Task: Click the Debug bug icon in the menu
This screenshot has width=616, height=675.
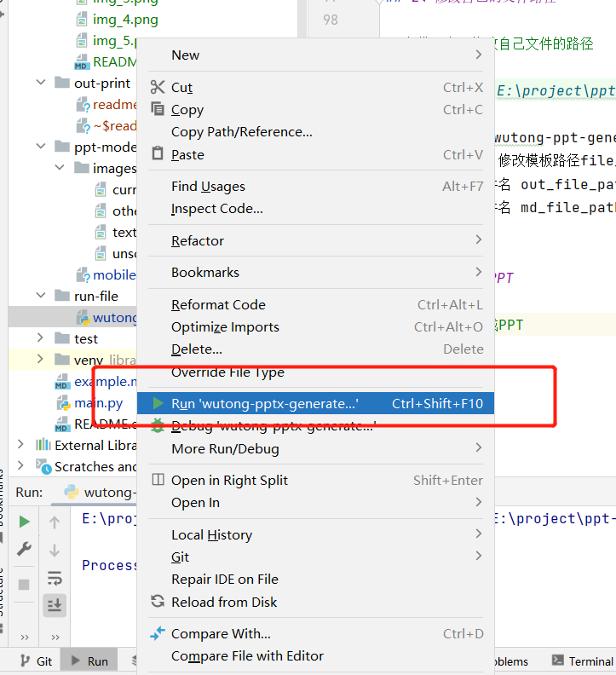Action: click(158, 426)
